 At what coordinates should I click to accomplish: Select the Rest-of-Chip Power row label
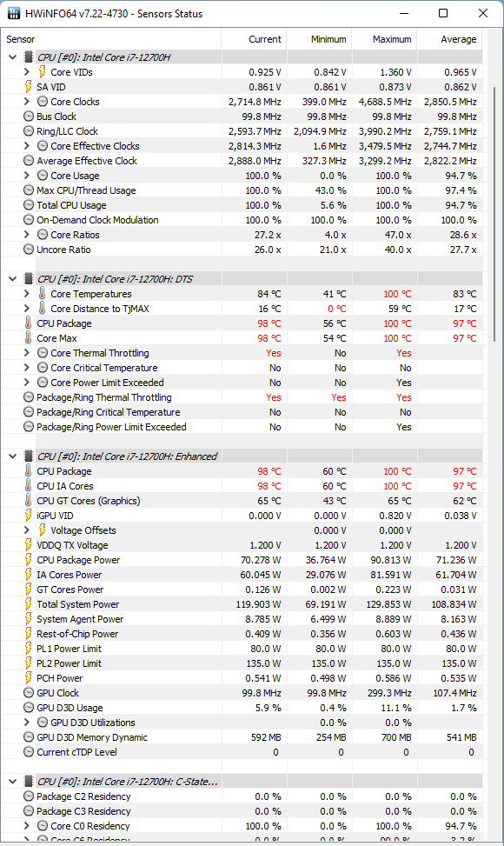point(77,634)
